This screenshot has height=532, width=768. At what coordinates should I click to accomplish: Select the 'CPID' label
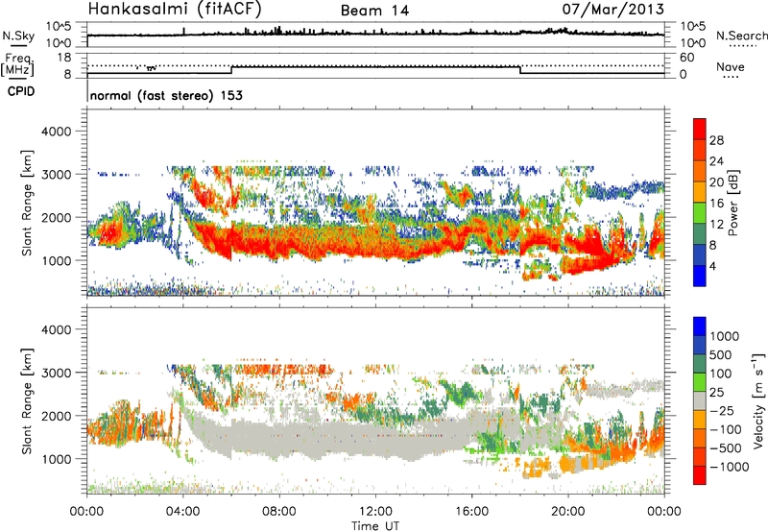[x=21, y=91]
